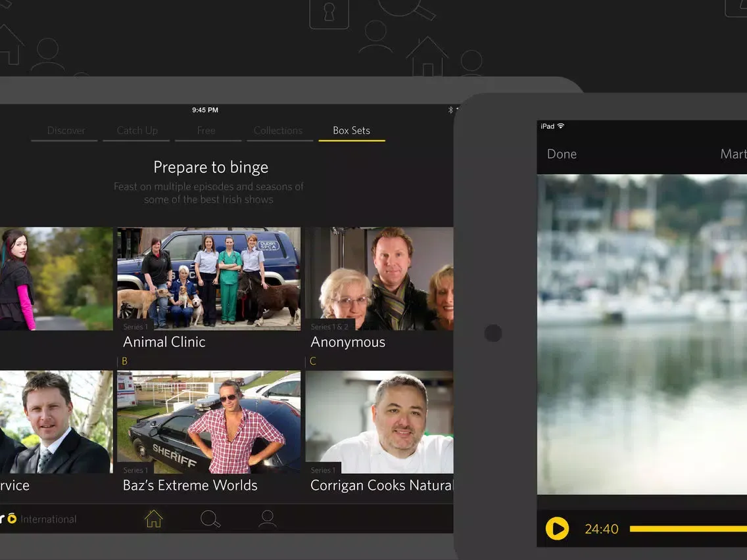Open the man in suit thumbnail

pyautogui.click(x=56, y=422)
